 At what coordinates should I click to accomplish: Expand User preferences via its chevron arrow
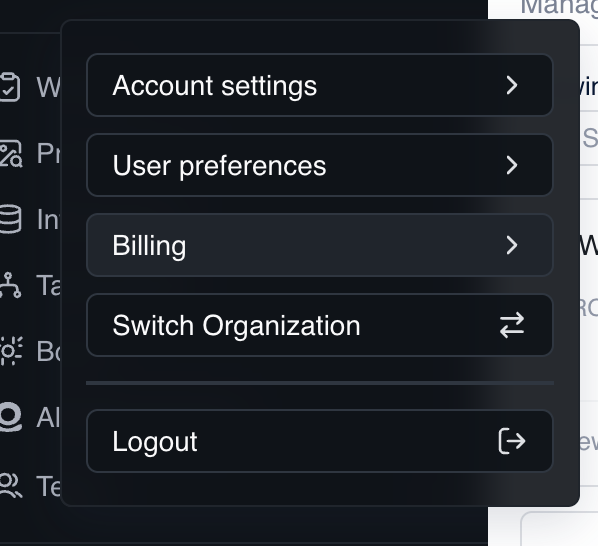pos(512,165)
